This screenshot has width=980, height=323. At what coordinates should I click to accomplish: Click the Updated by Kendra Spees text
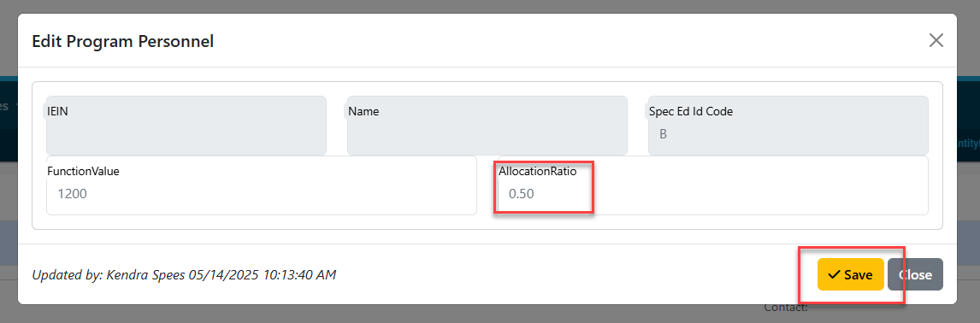click(184, 274)
